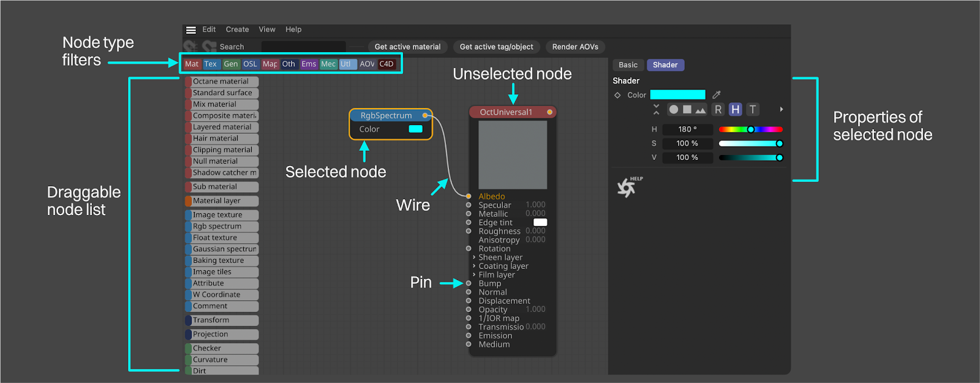The width and height of the screenshot is (980, 383).
Task: Select the square spectrum mode icon
Action: pos(687,110)
